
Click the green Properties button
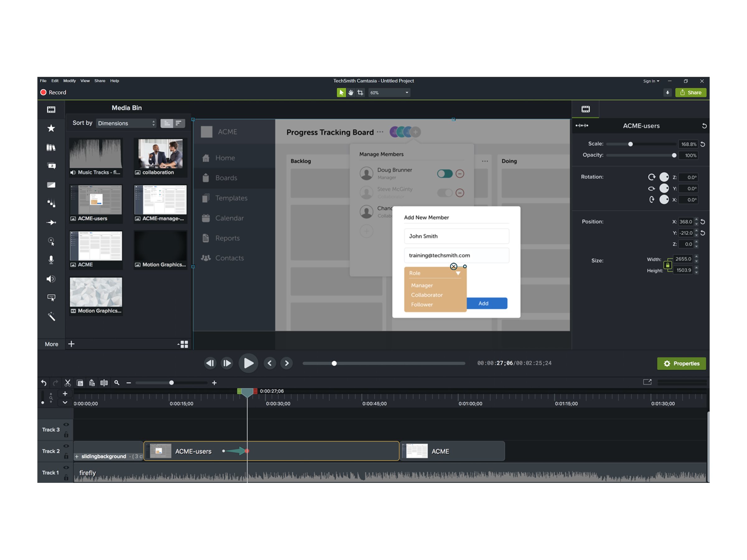coord(681,364)
